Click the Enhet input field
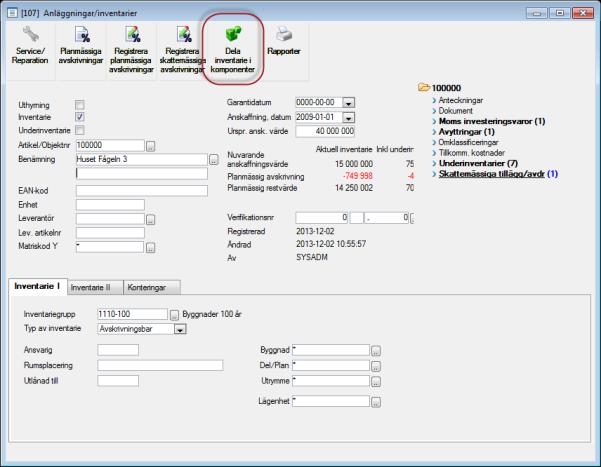Image resolution: width=601 pixels, height=467 pixels. click(110, 205)
